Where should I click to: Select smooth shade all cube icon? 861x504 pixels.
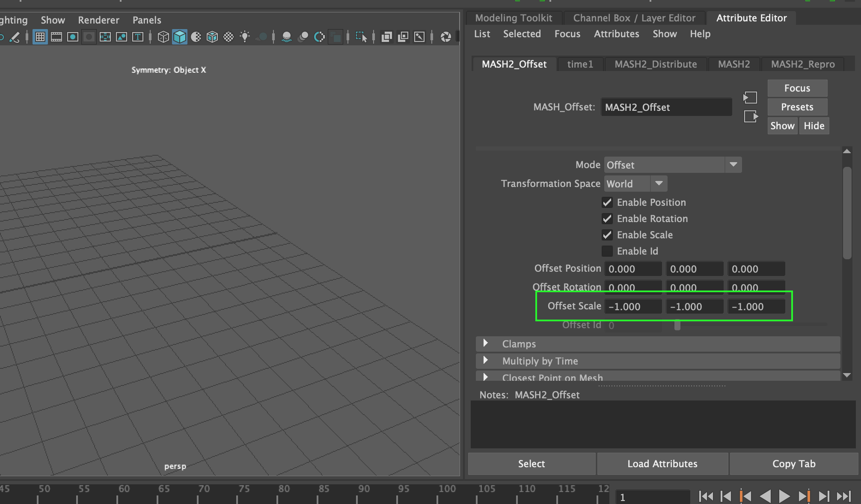point(180,37)
